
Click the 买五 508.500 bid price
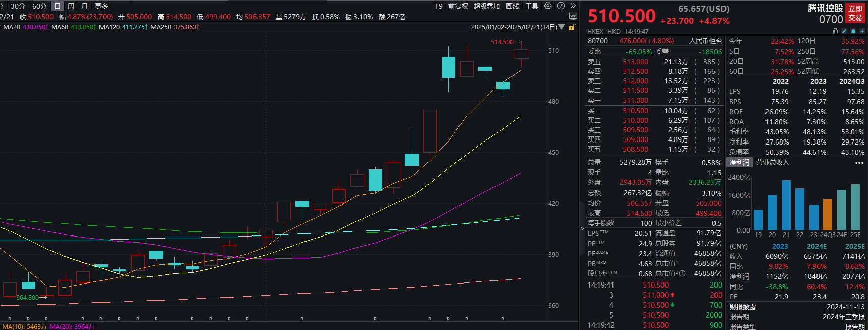coord(635,149)
